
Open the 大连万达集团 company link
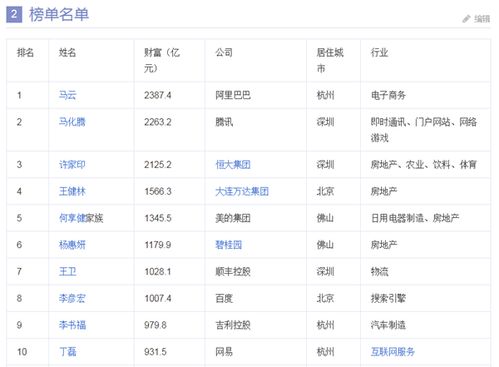(242, 191)
